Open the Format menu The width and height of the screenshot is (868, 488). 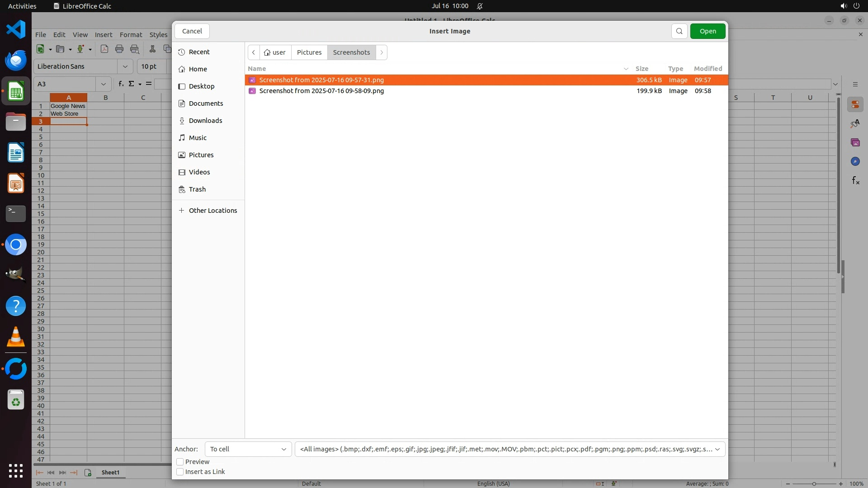[131, 35]
